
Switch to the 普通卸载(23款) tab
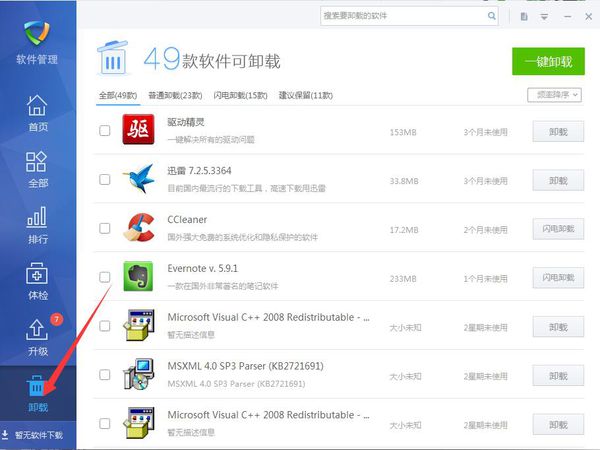175,95
